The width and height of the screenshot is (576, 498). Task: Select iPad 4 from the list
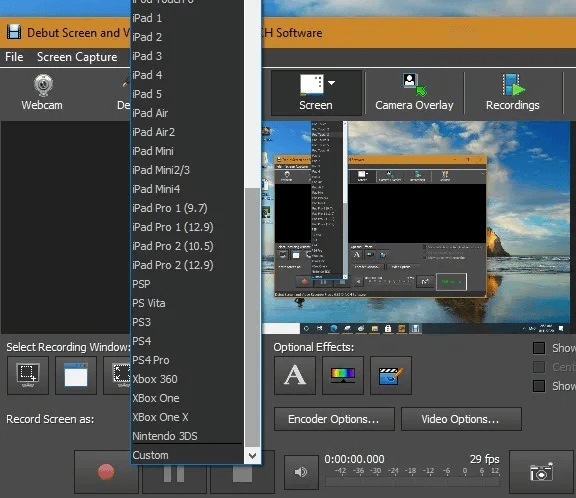click(x=187, y=75)
